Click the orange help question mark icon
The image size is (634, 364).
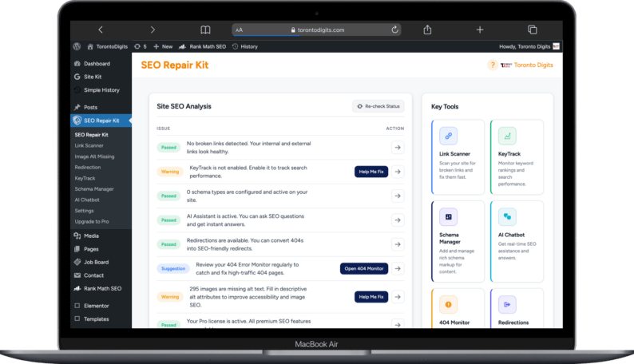(x=492, y=65)
